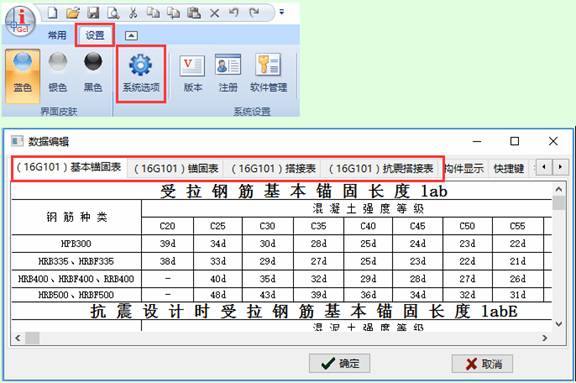Expand the quick access toolbar dropdown arrow

click(282, 12)
